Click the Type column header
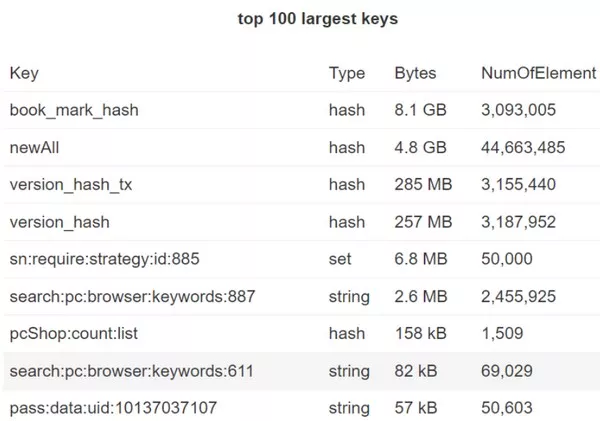 (x=347, y=73)
